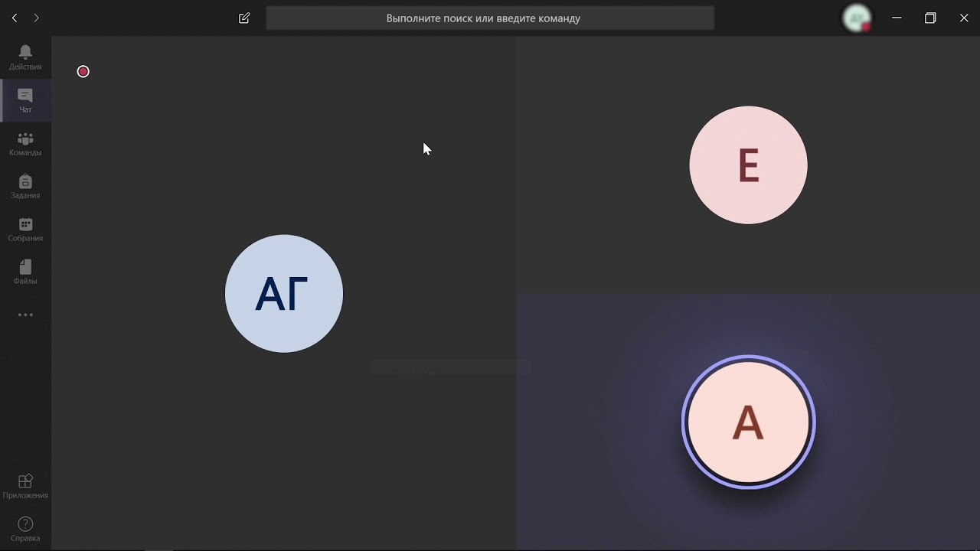980x551 pixels.
Task: Click the red recording indicator dot
Action: click(83, 71)
